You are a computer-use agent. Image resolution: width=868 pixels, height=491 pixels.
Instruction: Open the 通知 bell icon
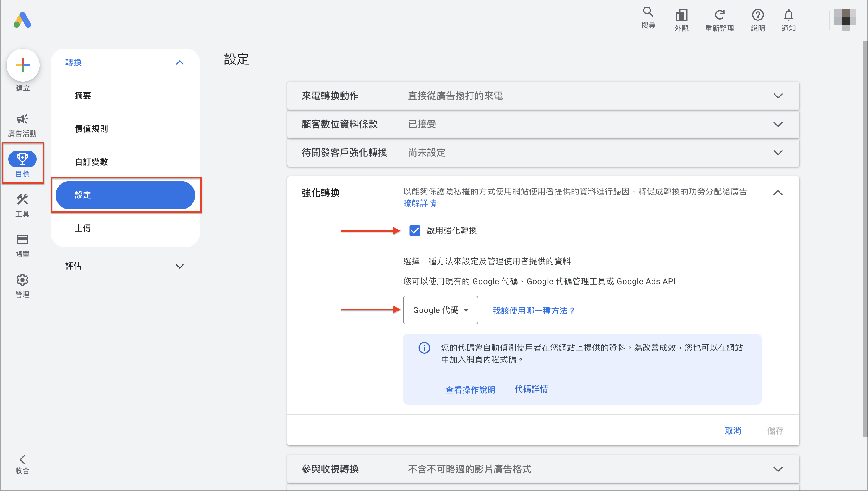coord(788,15)
